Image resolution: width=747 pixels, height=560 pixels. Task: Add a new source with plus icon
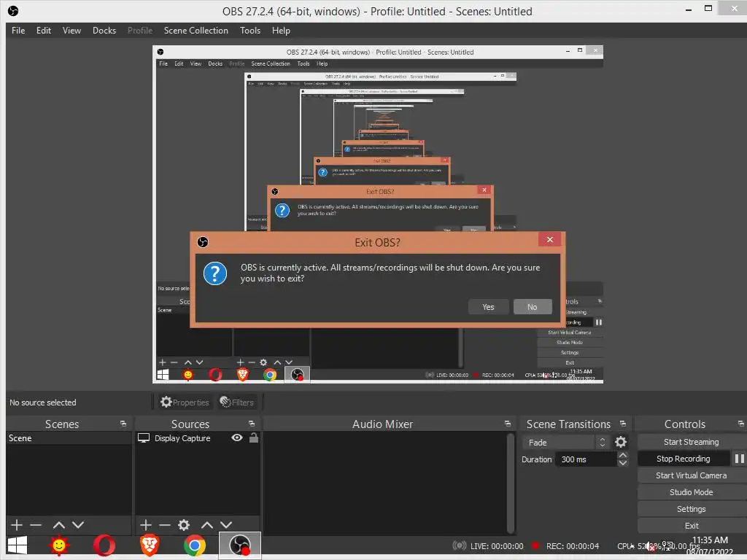pyautogui.click(x=146, y=525)
